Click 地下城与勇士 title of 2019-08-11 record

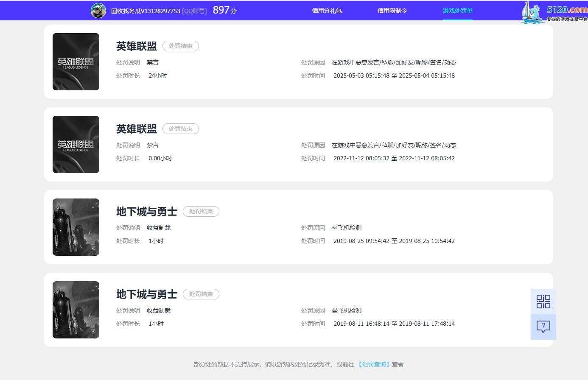click(x=147, y=294)
